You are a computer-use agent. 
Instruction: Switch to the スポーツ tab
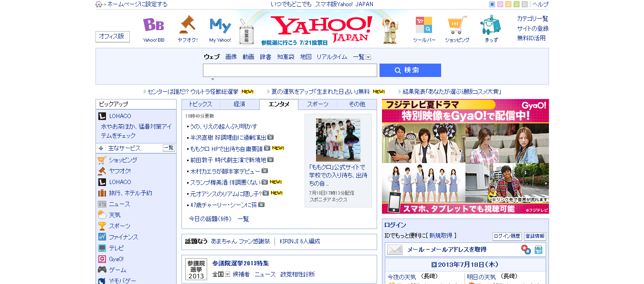318,104
